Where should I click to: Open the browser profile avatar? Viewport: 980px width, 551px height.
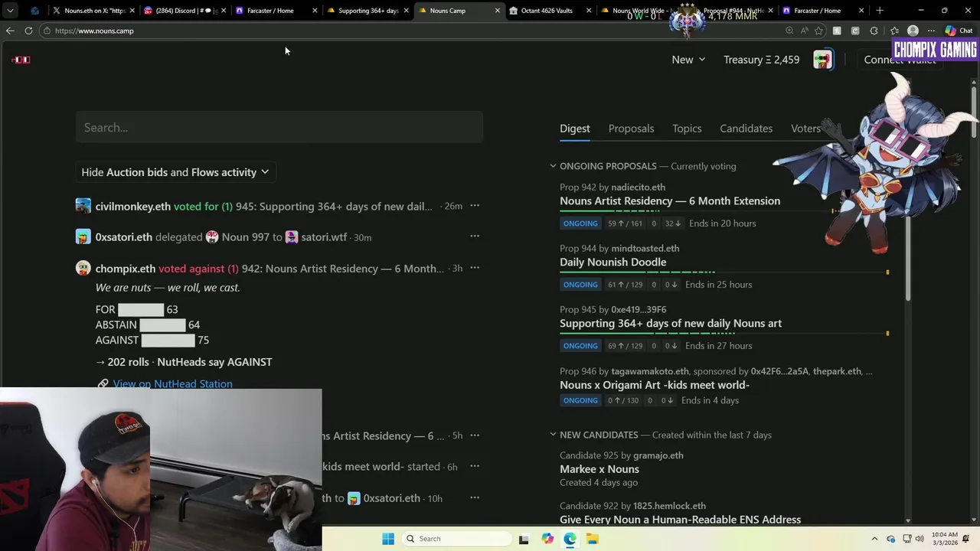pyautogui.click(x=913, y=31)
